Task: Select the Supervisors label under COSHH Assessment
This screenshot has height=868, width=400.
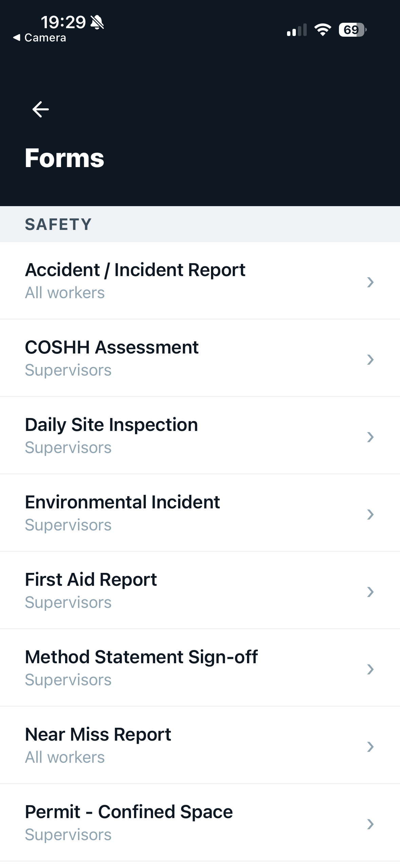Action: 69,370
